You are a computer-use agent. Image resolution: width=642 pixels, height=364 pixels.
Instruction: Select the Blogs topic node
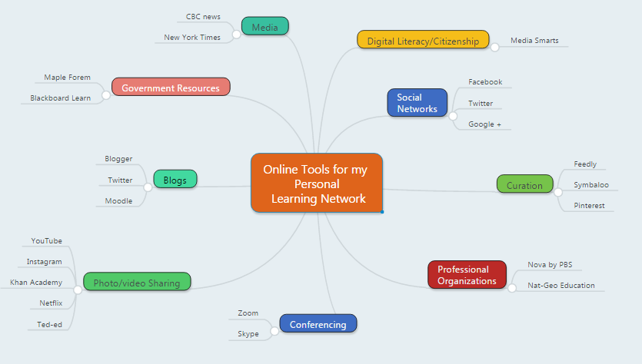(175, 179)
